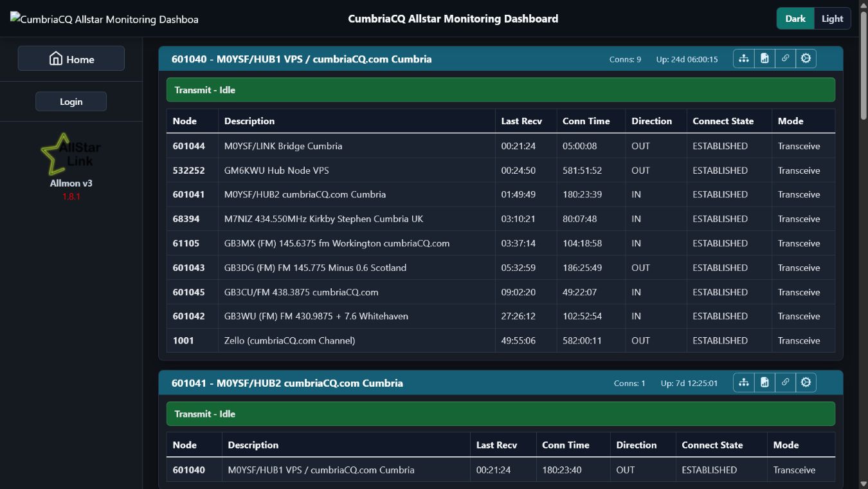
Task: Open the settings gear icon for node 601040
Action: pos(806,59)
